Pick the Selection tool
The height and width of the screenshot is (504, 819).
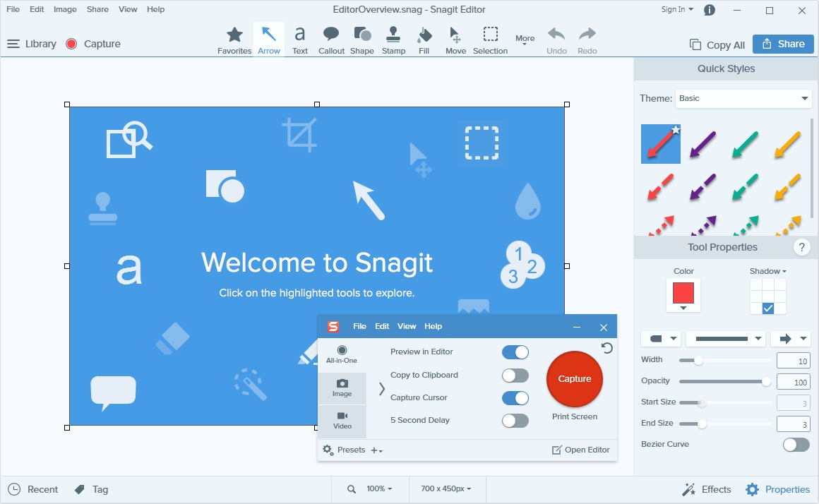point(490,40)
